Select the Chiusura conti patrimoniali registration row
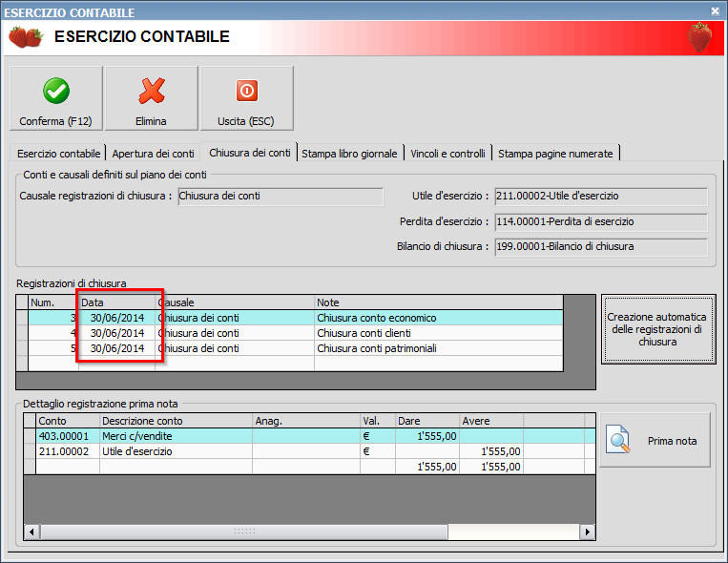Image resolution: width=728 pixels, height=563 pixels. click(376, 348)
